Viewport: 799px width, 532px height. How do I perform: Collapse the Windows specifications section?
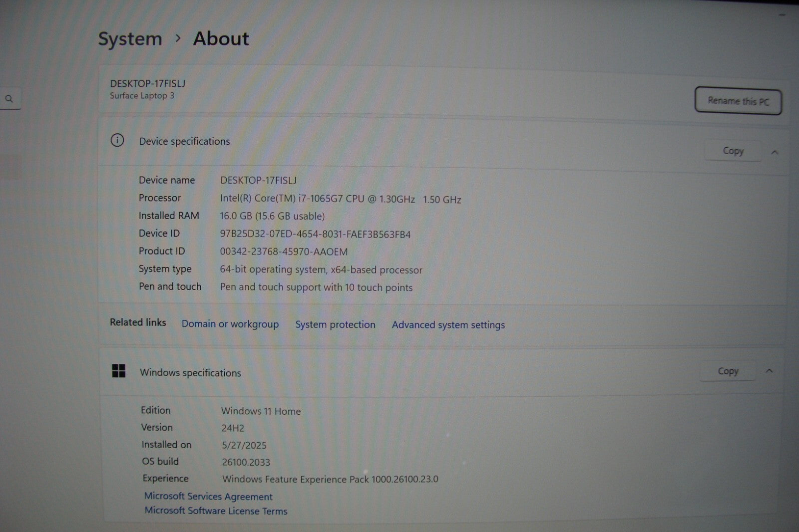(x=769, y=371)
